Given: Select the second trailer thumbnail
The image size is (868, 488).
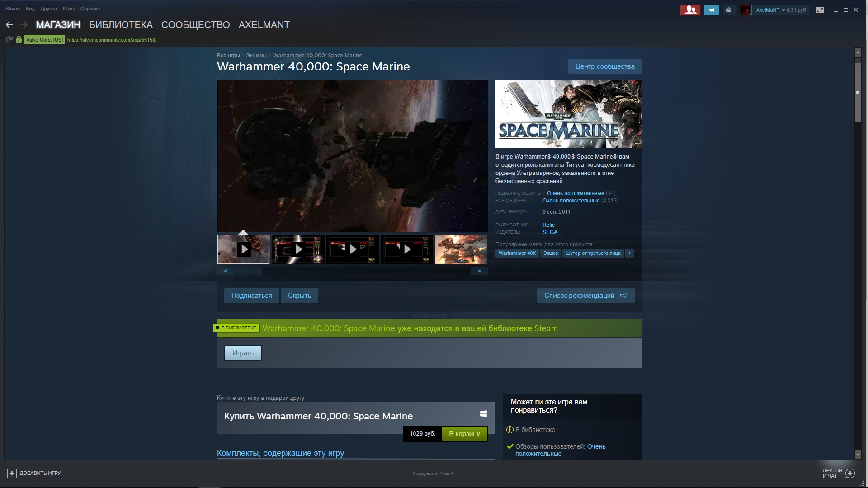Looking at the screenshot, I should point(298,249).
